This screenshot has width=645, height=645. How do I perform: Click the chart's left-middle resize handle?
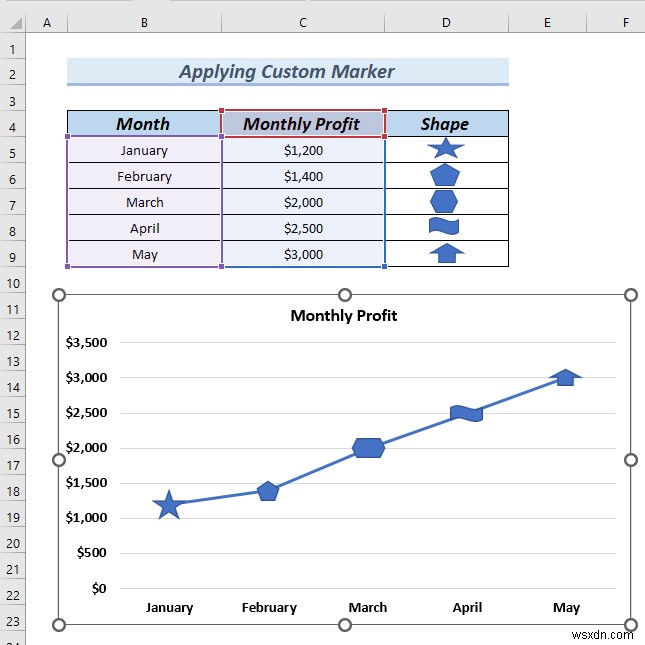59,460
